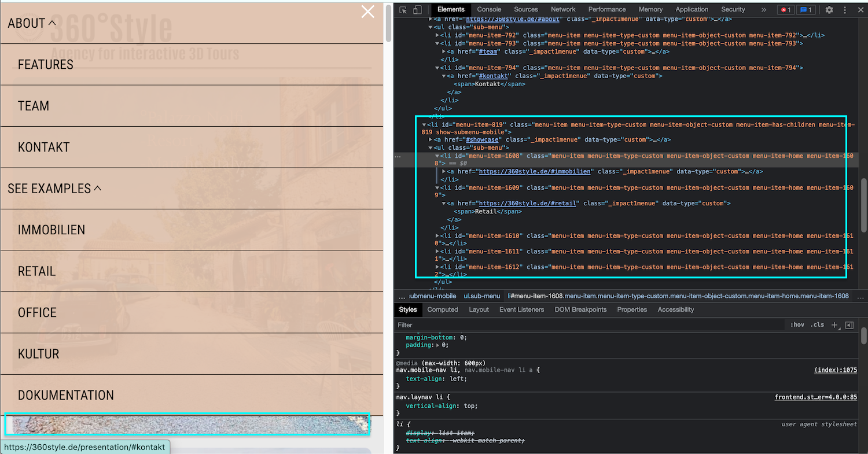This screenshot has width=868, height=454.
Task: Click the blue message issues badge
Action: tap(806, 10)
